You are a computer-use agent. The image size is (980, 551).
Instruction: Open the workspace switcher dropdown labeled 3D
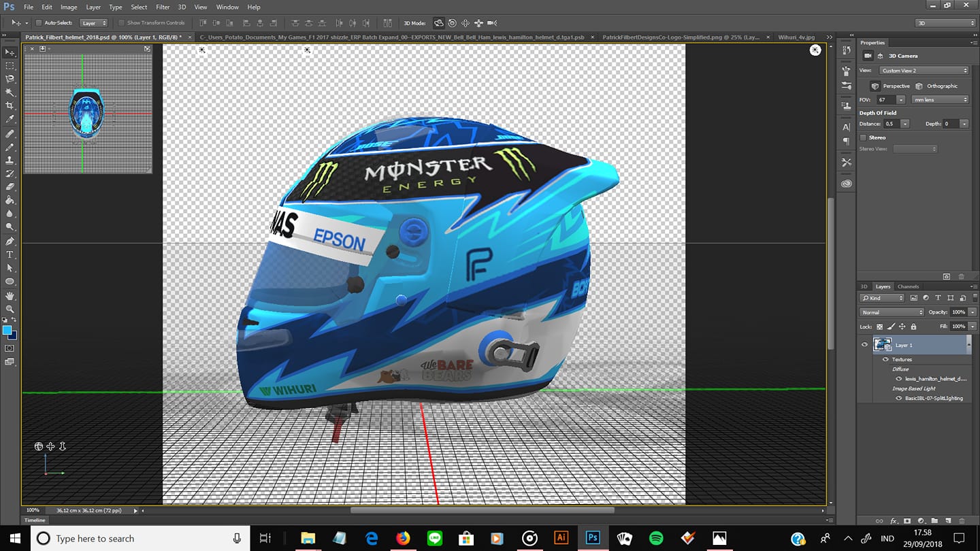click(946, 23)
